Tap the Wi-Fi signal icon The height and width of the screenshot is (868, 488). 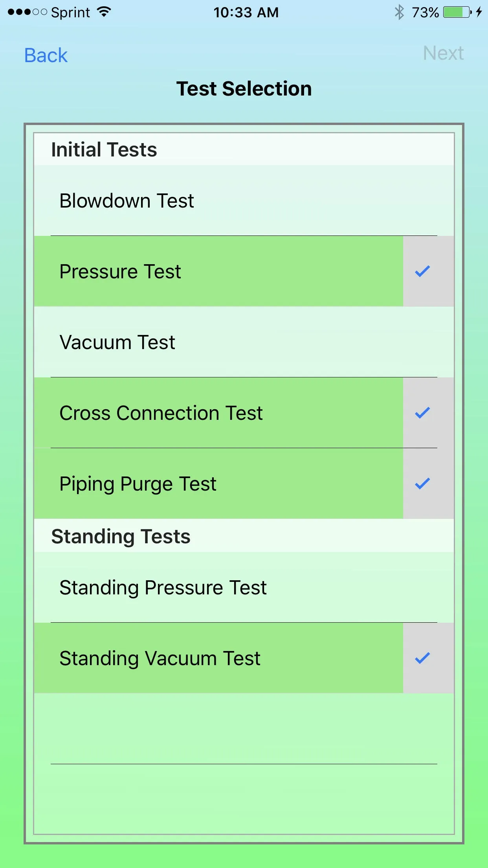(x=104, y=12)
